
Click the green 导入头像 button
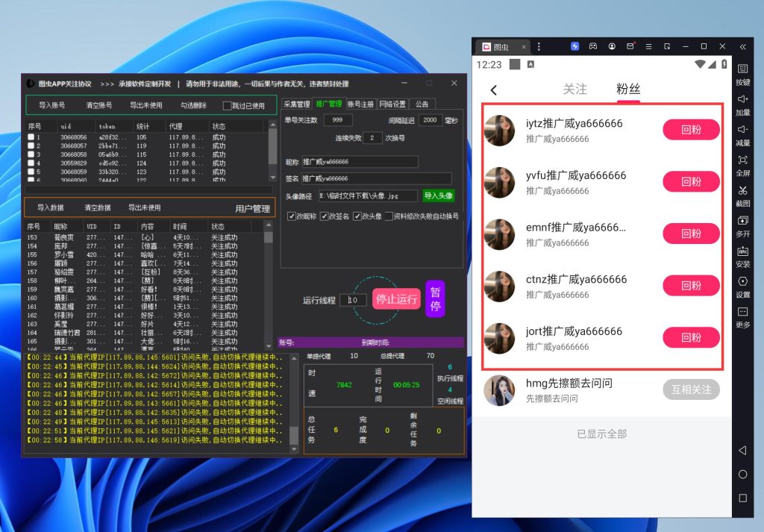pos(438,195)
